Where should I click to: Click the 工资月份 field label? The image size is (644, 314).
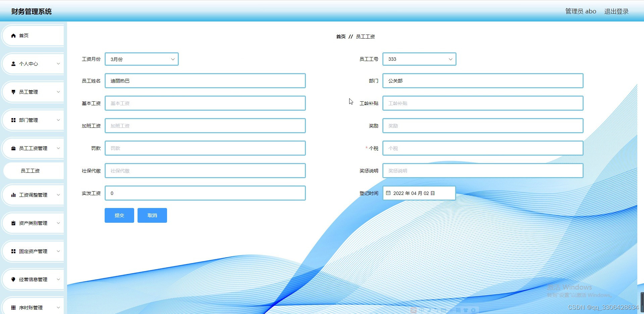coord(91,59)
